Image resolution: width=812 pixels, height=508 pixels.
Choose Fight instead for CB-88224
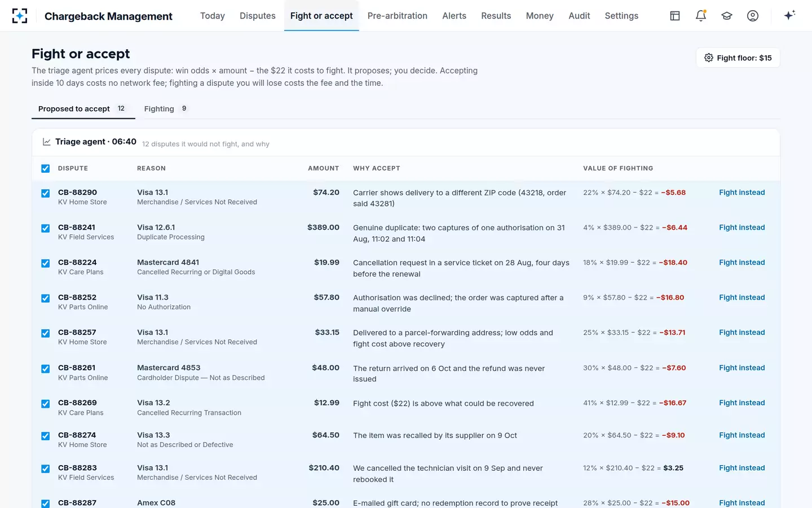pyautogui.click(x=742, y=262)
